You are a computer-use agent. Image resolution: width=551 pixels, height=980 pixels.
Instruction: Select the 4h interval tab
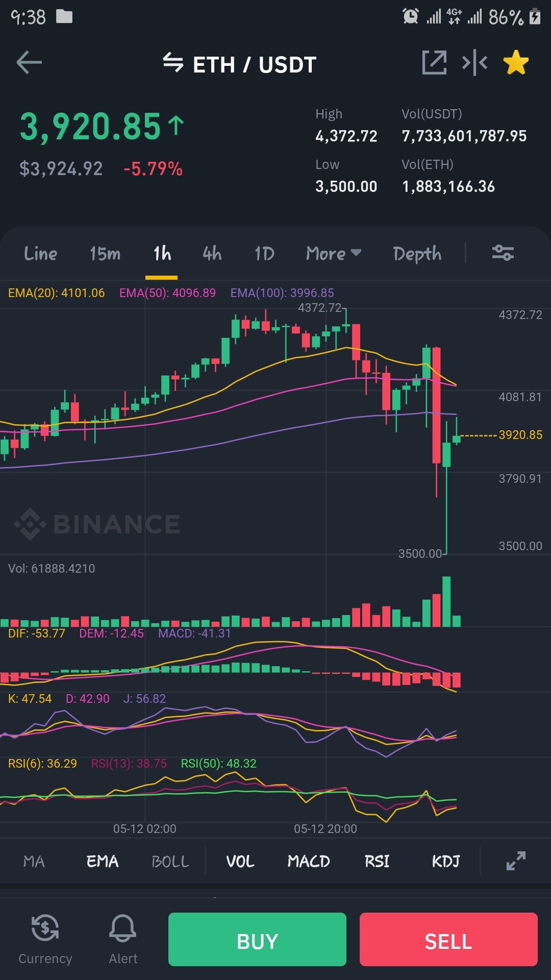[212, 253]
